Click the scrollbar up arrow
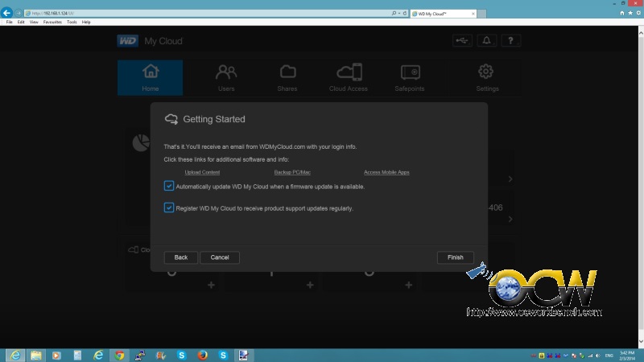 click(641, 31)
